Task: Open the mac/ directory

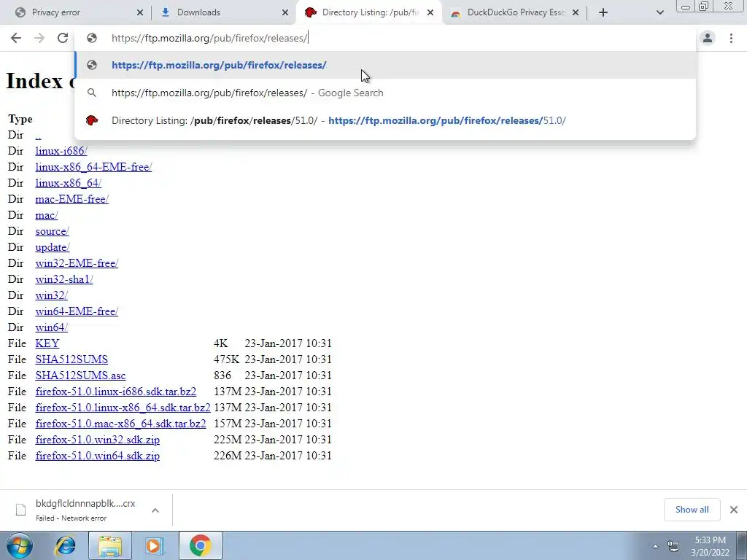Action: pyautogui.click(x=47, y=215)
